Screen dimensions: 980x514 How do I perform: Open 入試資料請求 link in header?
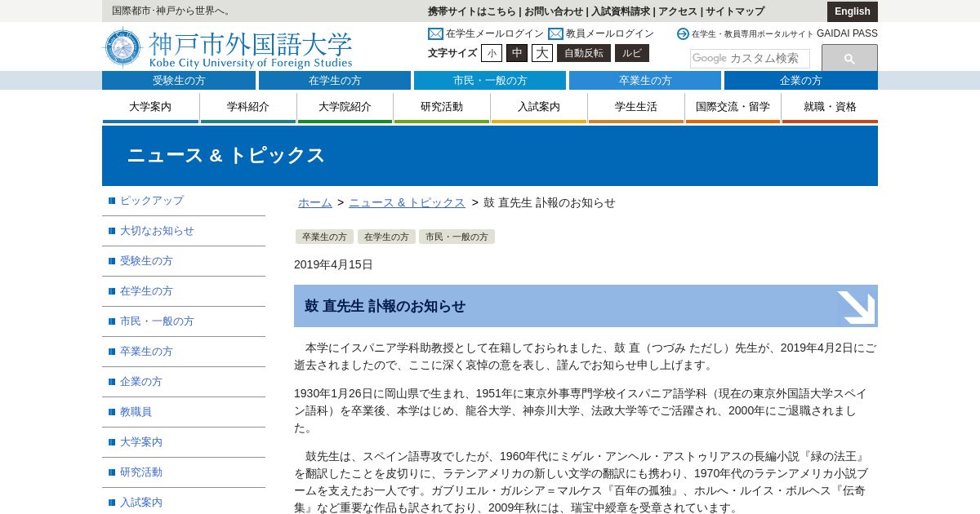621,11
